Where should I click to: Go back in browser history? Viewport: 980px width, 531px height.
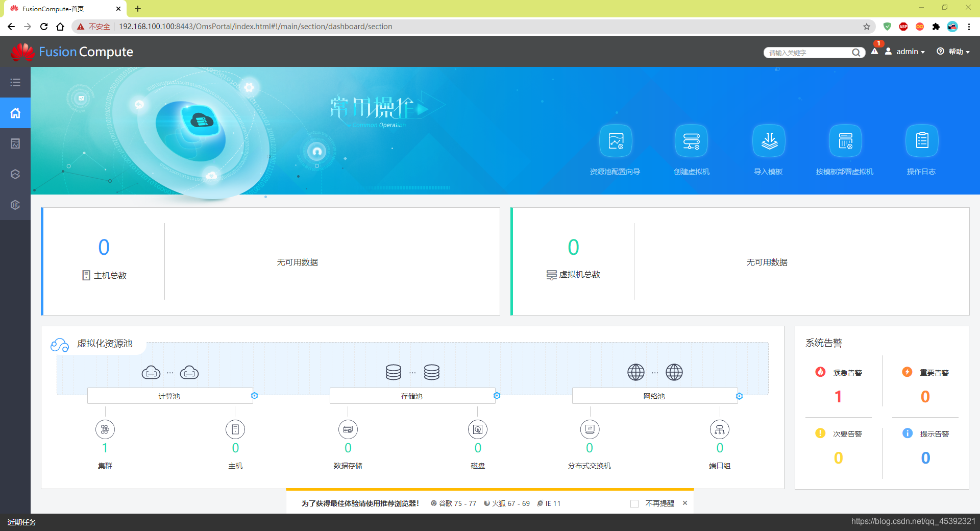click(11, 27)
